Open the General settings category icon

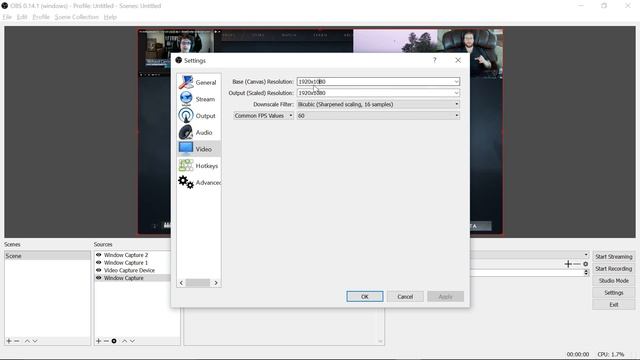click(x=186, y=82)
